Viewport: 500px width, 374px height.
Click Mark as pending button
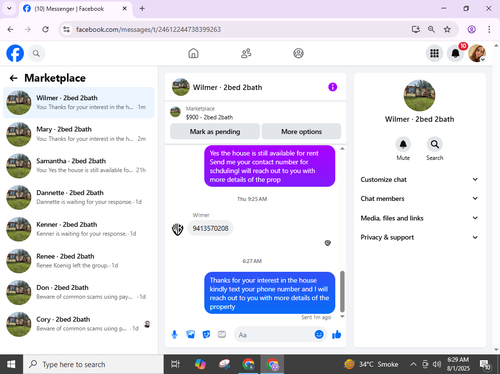click(x=215, y=132)
